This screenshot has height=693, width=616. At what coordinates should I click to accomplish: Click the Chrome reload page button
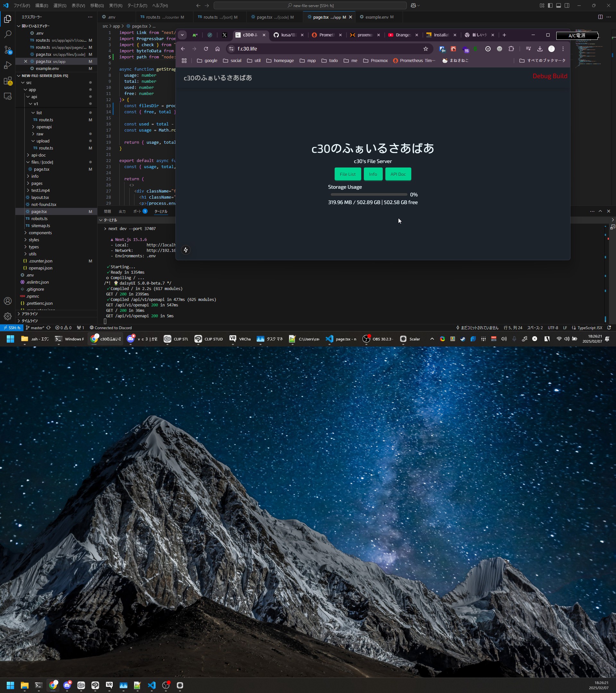point(206,49)
